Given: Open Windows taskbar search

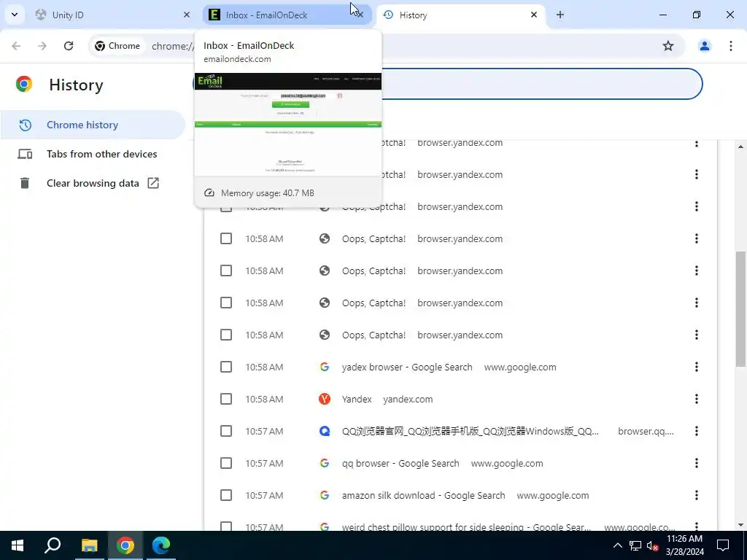Looking at the screenshot, I should (53, 545).
